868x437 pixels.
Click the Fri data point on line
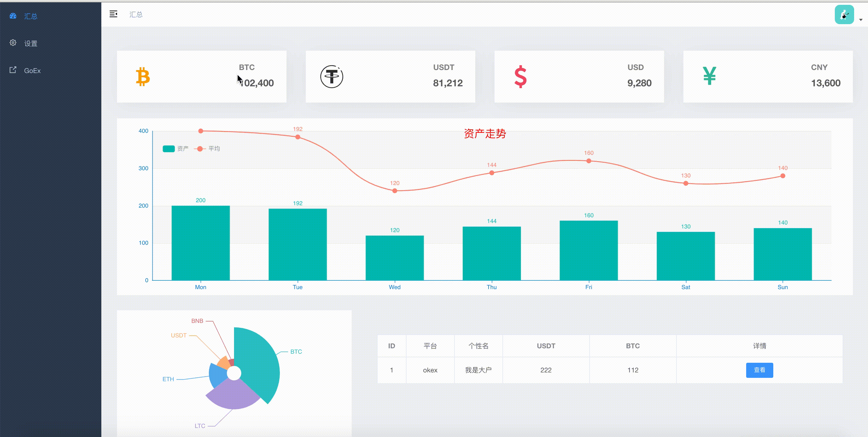click(588, 161)
